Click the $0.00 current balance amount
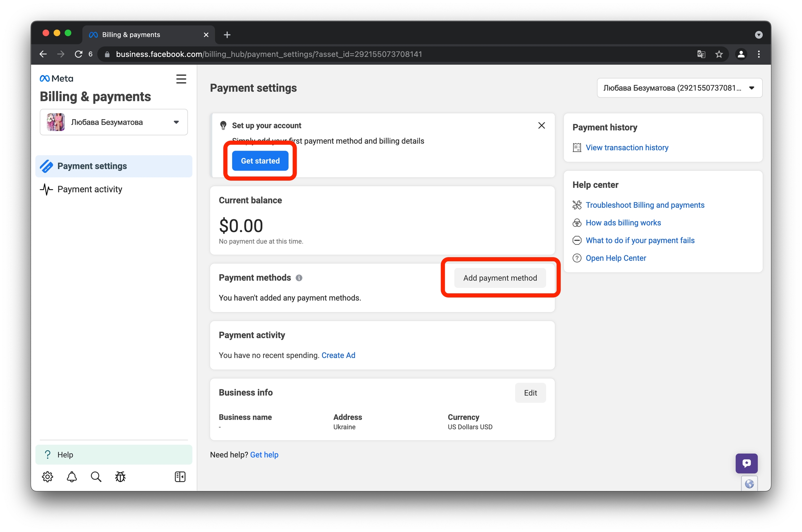Viewport: 802px width, 532px height. 241,226
